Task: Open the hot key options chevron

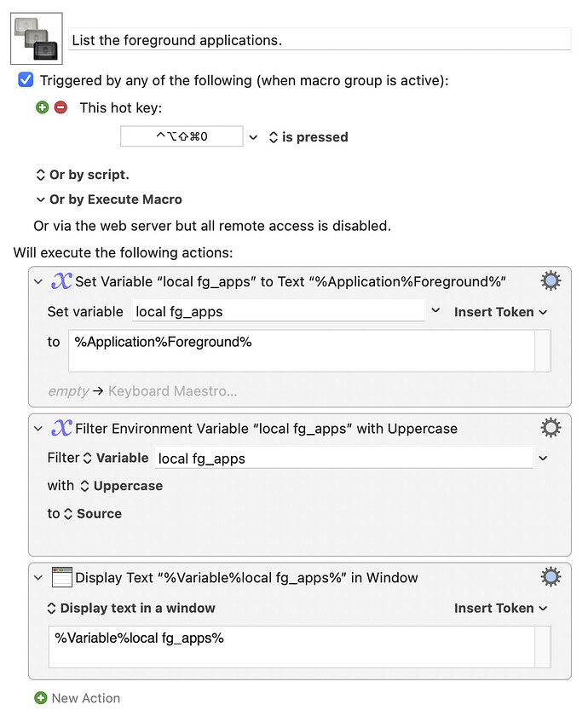Action: tap(253, 137)
